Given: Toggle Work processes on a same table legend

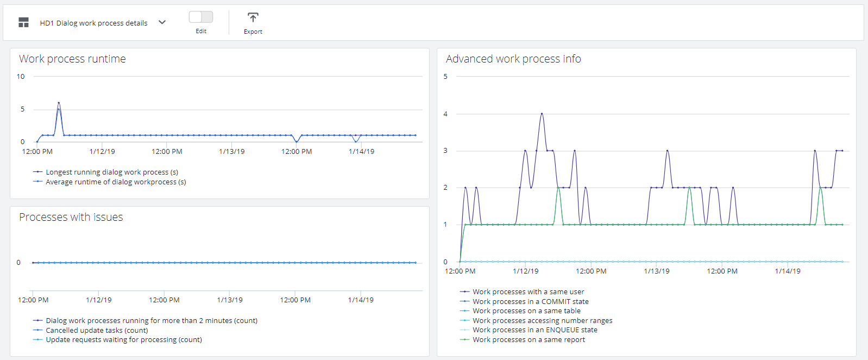Looking at the screenshot, I should (x=520, y=311).
